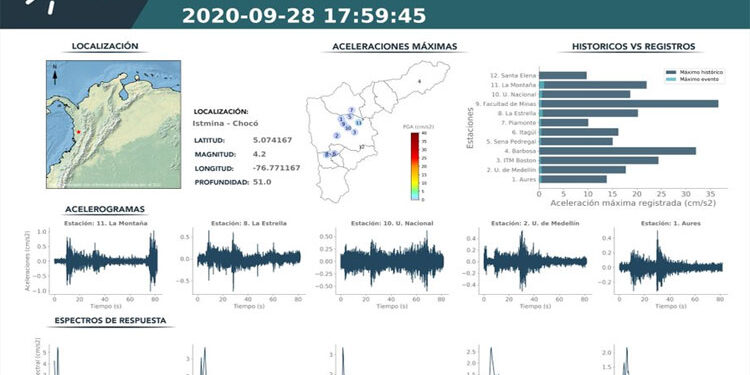The image size is (750, 375).
Task: Click the 3. ITM Boston bar
Action: (598, 160)
